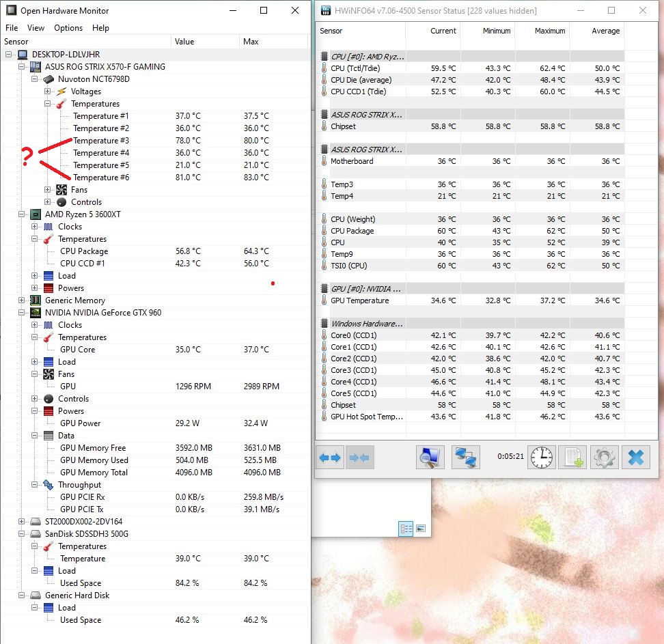Expand ST2000DX002-2DV164 drive node
This screenshot has height=644, width=664.
[22, 522]
